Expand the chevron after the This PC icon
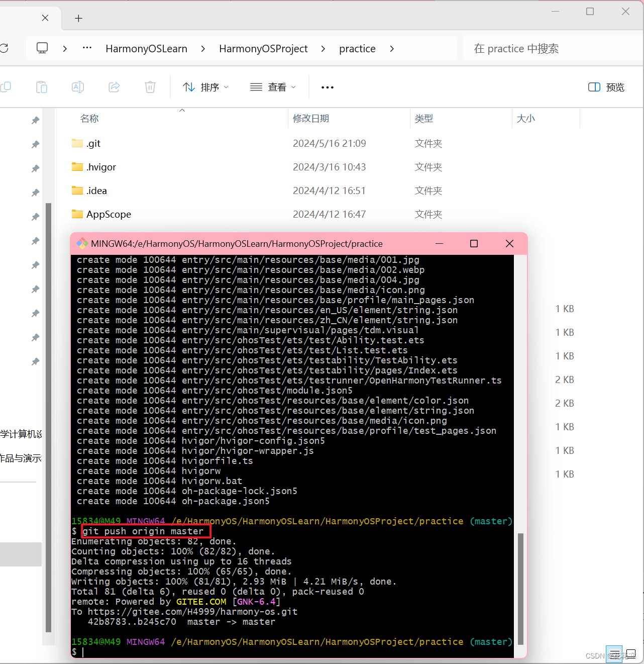This screenshot has height=664, width=644. pyautogui.click(x=65, y=49)
